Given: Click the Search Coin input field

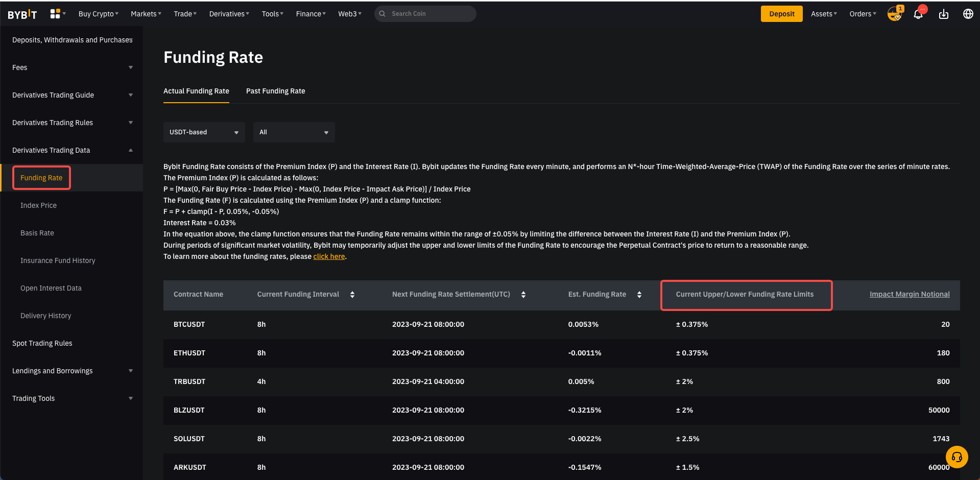Looking at the screenshot, I should point(429,14).
